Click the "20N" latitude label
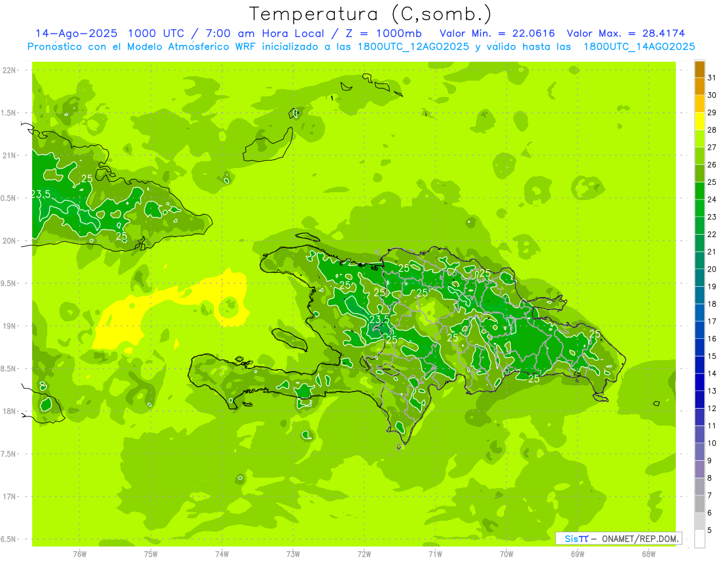The height and width of the screenshot is (562, 728). [x=8, y=241]
